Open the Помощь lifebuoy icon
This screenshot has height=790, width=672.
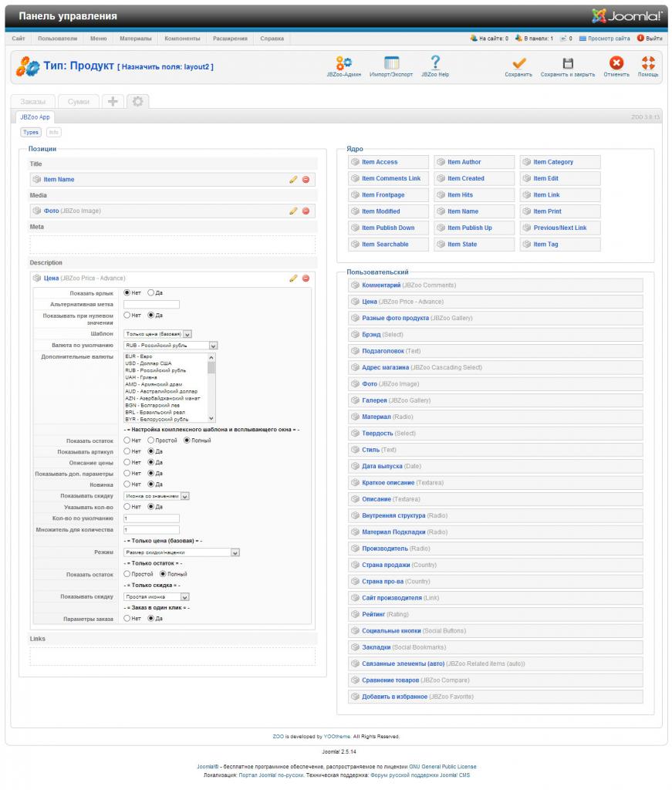(x=648, y=63)
